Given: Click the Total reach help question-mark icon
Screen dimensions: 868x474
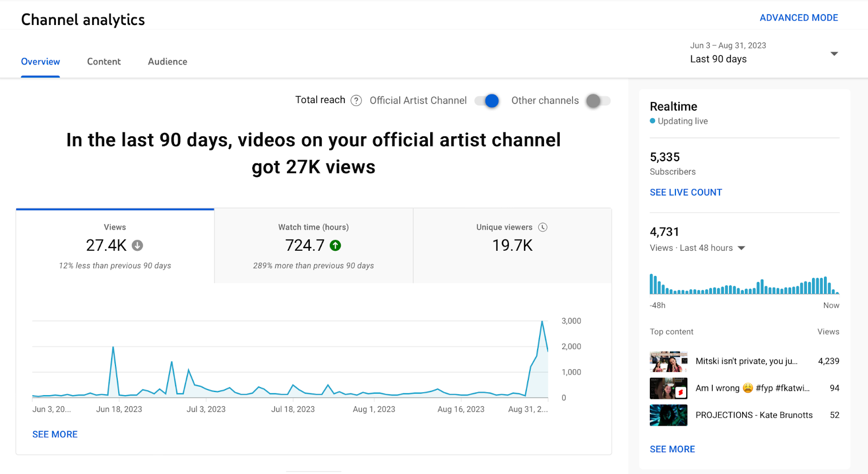Looking at the screenshot, I should click(x=356, y=100).
